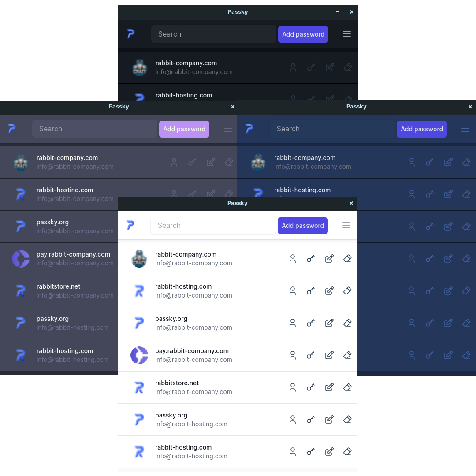The height and width of the screenshot is (476, 476).
Task: Delete passky.org info@rabbit-company.com entry, white window
Action: coord(347,323)
